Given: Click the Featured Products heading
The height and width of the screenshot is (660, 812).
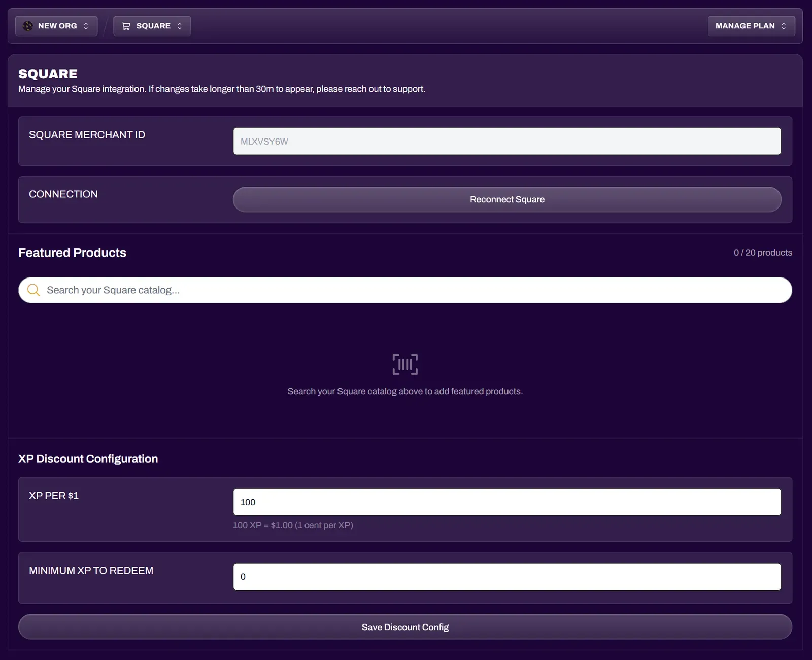Looking at the screenshot, I should point(72,253).
